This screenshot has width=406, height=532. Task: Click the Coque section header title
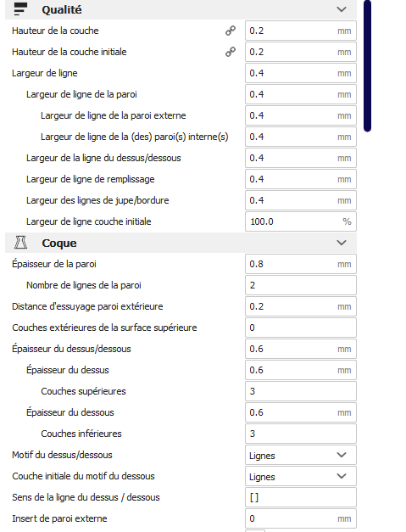[x=59, y=243]
